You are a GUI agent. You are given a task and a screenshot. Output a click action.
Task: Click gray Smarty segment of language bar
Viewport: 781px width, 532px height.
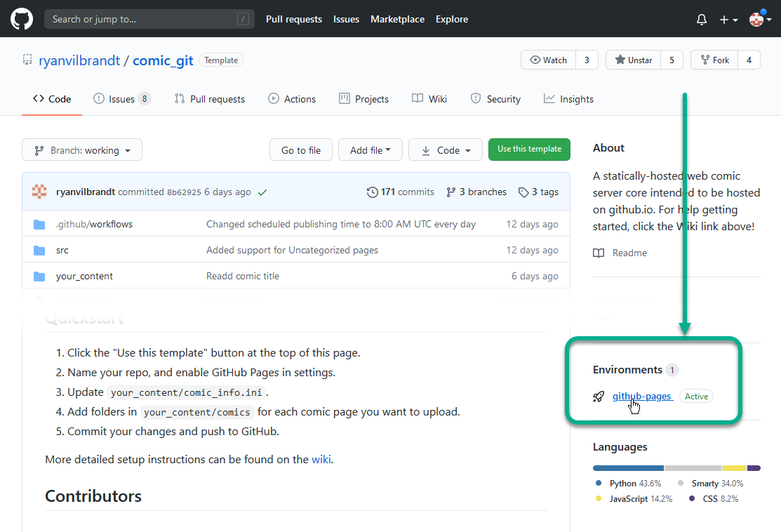pos(693,468)
